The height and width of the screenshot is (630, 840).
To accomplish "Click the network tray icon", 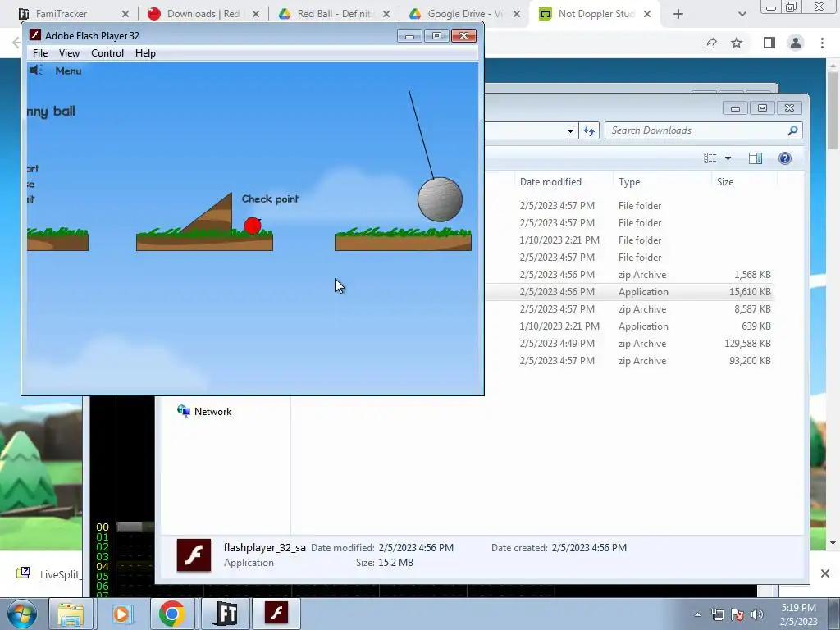I will (x=717, y=614).
